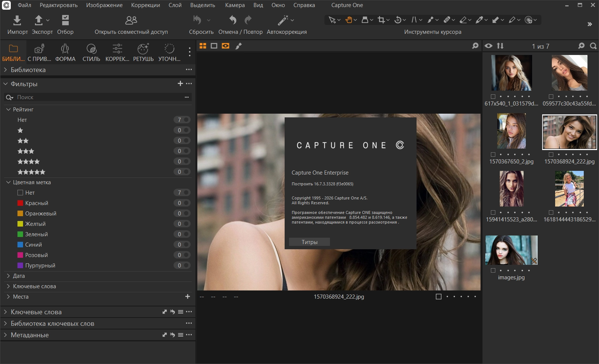
Task: Click the Титры button
Action: [310, 242]
